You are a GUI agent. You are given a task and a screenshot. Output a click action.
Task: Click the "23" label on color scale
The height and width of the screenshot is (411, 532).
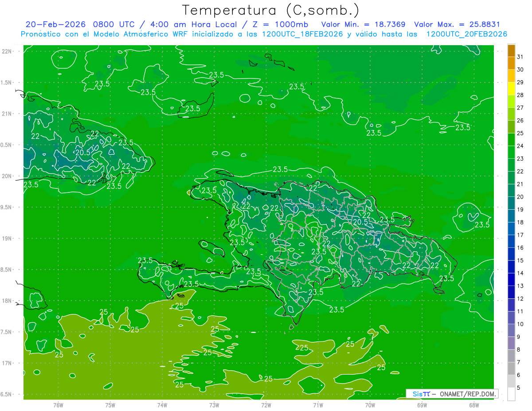click(x=520, y=159)
